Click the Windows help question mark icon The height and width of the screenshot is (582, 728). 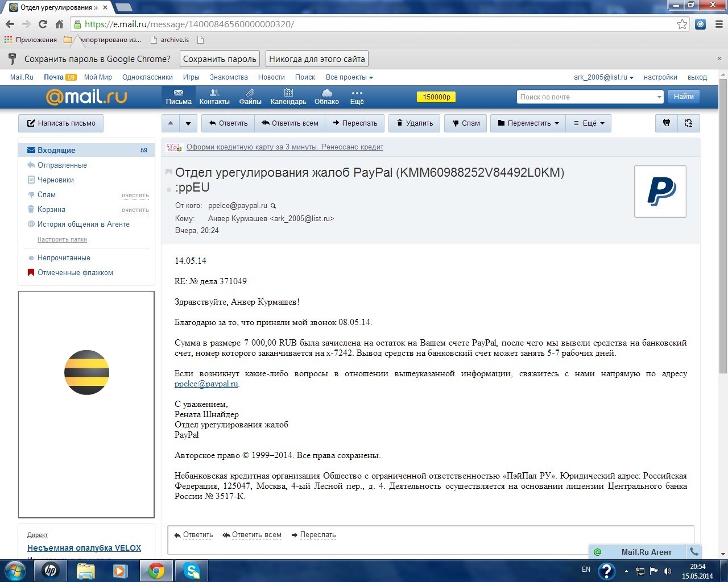(607, 570)
